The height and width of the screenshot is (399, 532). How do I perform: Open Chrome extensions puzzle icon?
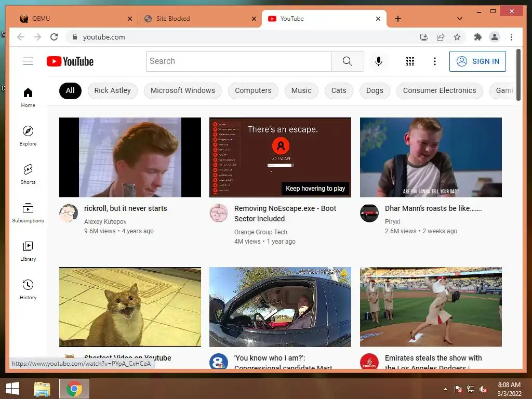[478, 37]
